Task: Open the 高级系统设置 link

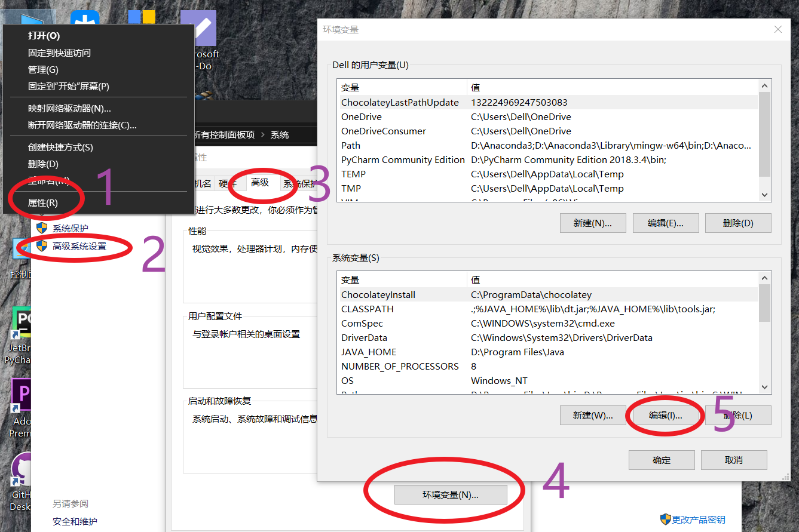Action: tap(79, 245)
